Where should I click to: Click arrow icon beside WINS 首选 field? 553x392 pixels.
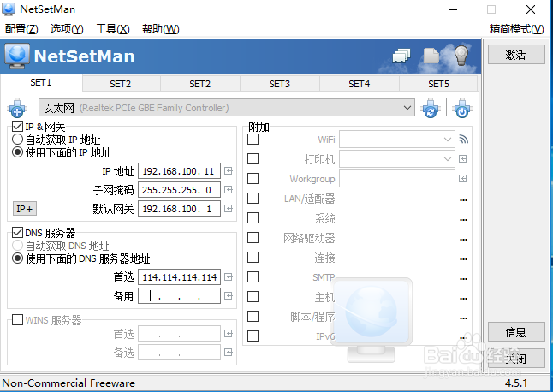pyautogui.click(x=229, y=333)
